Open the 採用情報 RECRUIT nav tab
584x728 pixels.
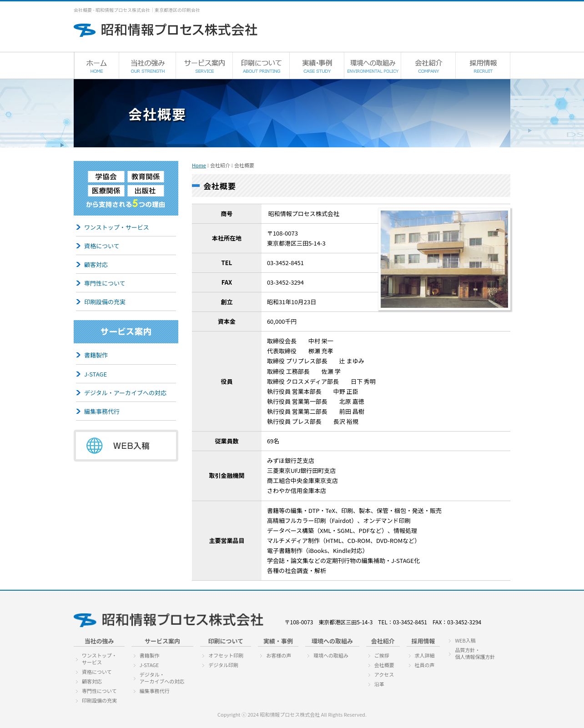point(483,65)
